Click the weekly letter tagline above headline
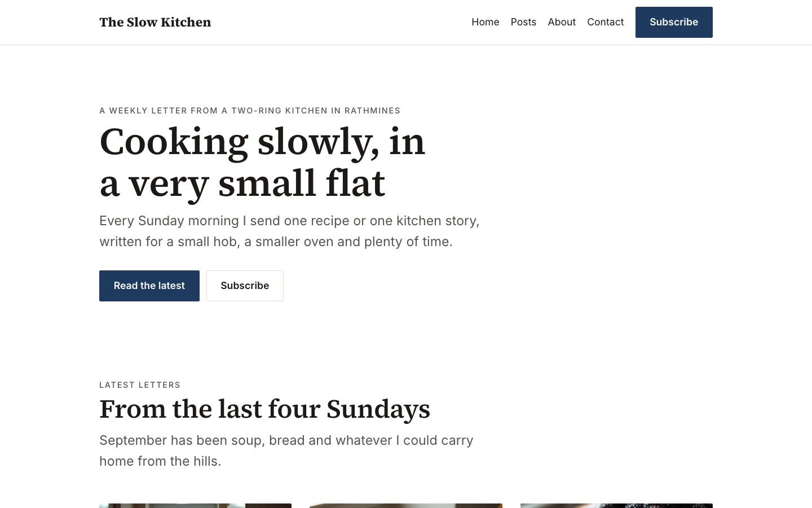This screenshot has width=812, height=508. click(250, 111)
